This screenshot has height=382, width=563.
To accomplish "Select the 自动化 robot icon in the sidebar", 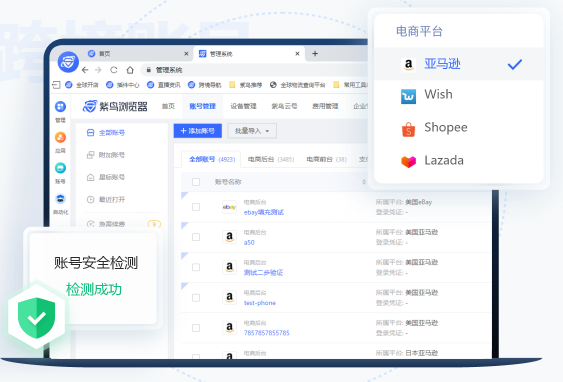I will [60, 199].
